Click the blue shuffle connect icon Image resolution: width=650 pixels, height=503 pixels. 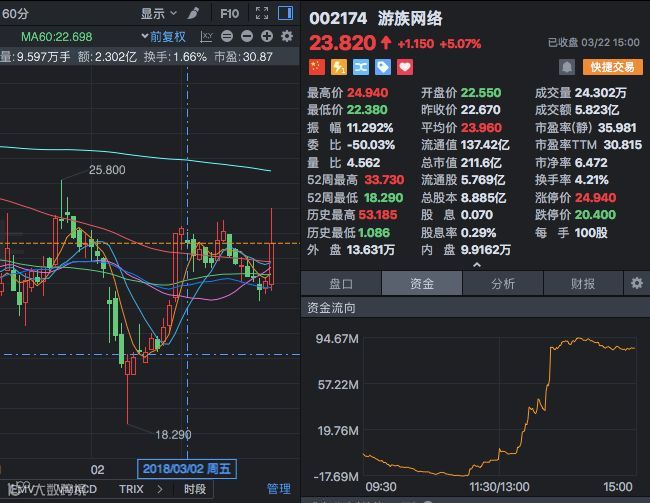click(x=361, y=67)
